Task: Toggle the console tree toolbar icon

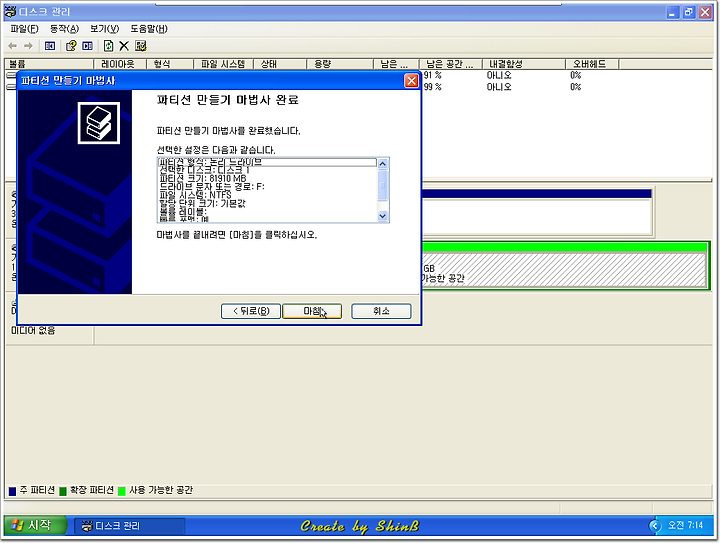Action: [50, 46]
